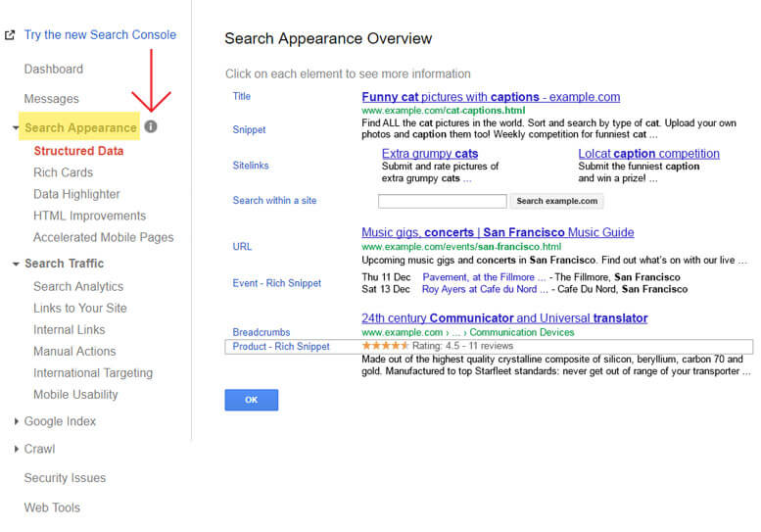761x532 pixels.
Task: Collapse the Search Traffic section arrow
Action: coord(16,265)
